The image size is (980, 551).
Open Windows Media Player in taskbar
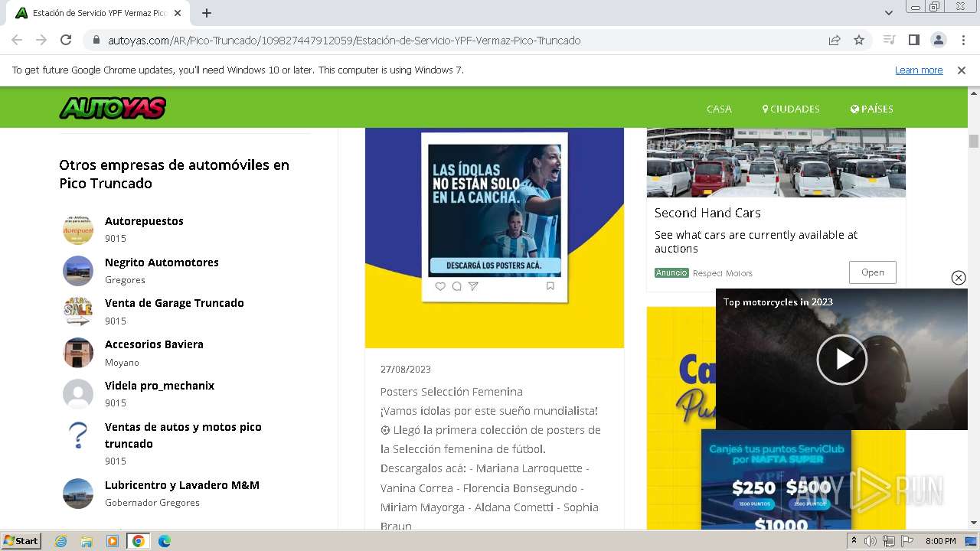tap(113, 541)
